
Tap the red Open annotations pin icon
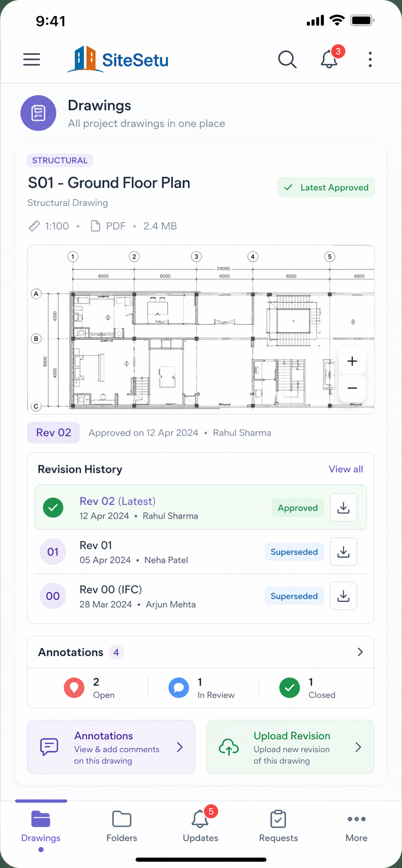[74, 688]
